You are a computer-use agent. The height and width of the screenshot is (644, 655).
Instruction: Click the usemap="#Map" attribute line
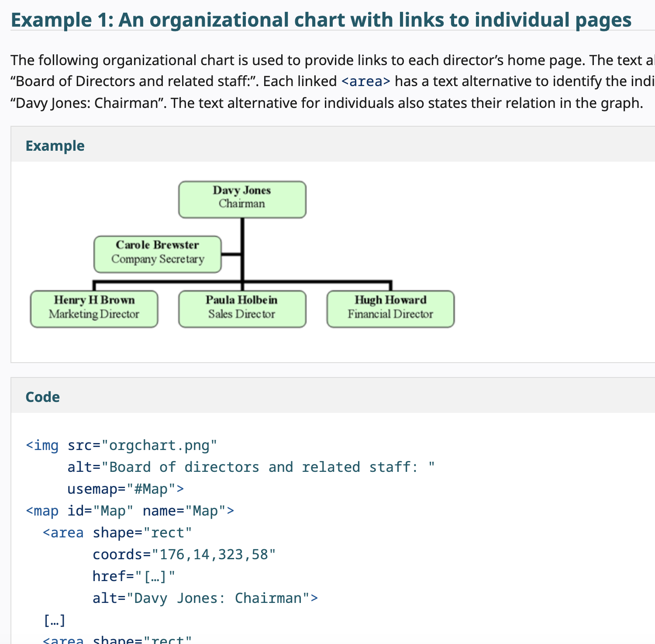[125, 489]
